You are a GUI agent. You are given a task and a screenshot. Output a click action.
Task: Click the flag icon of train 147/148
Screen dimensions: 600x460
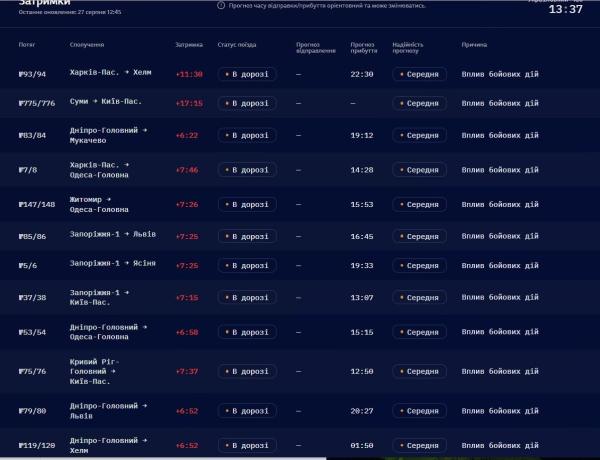pyautogui.click(x=21, y=205)
